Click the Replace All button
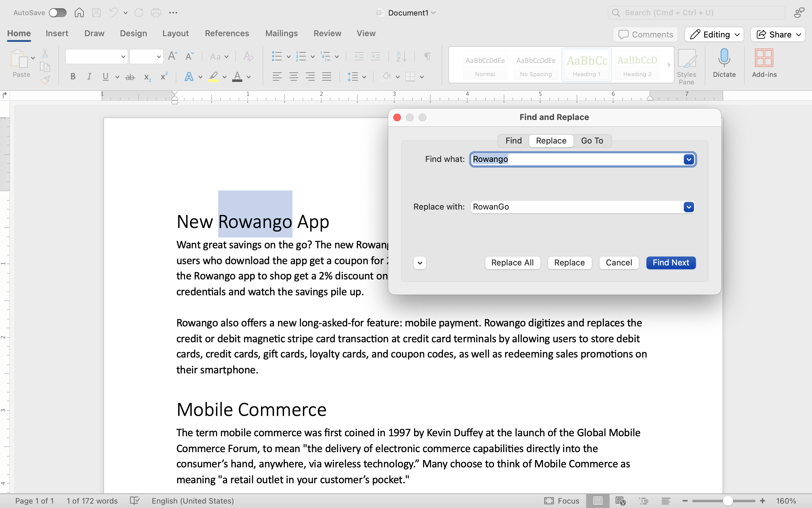The width and height of the screenshot is (812, 508). coord(512,263)
